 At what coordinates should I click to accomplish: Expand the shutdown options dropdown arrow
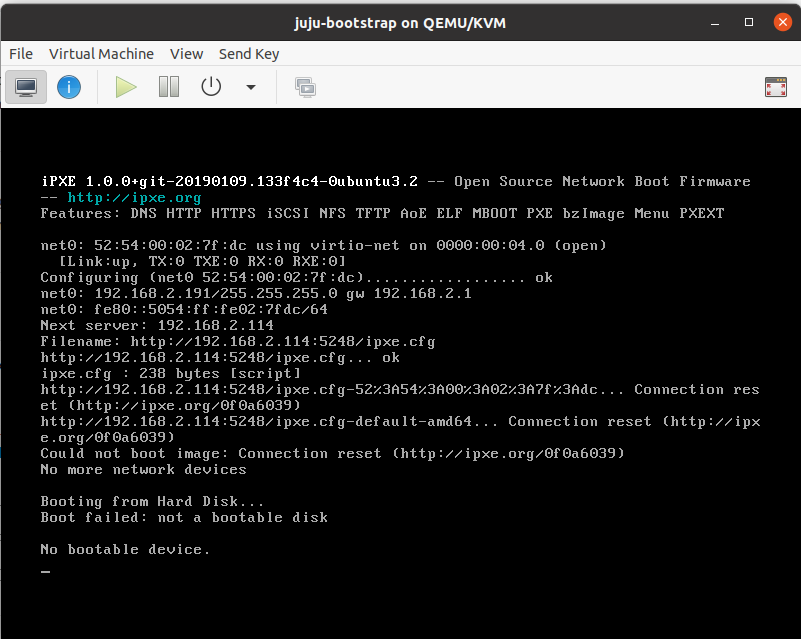click(x=250, y=87)
